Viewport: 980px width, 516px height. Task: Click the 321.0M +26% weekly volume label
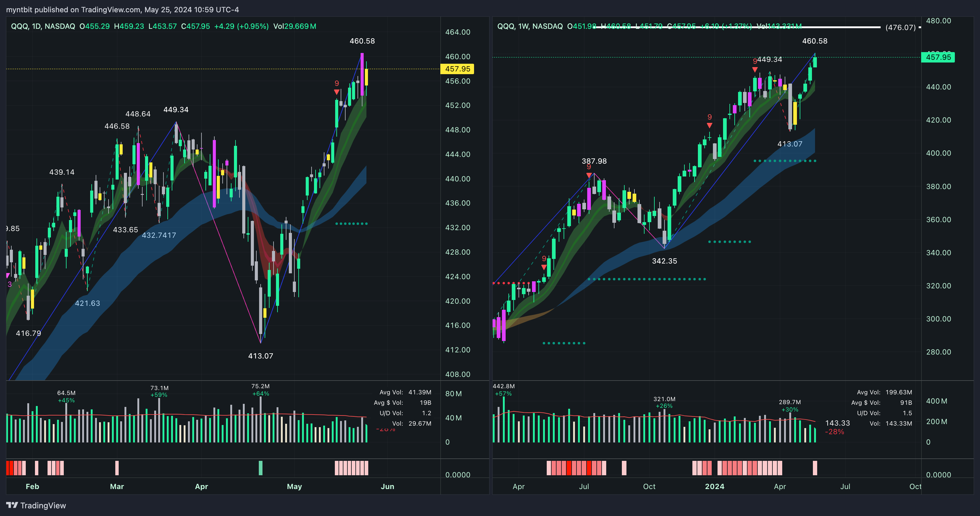pos(664,402)
